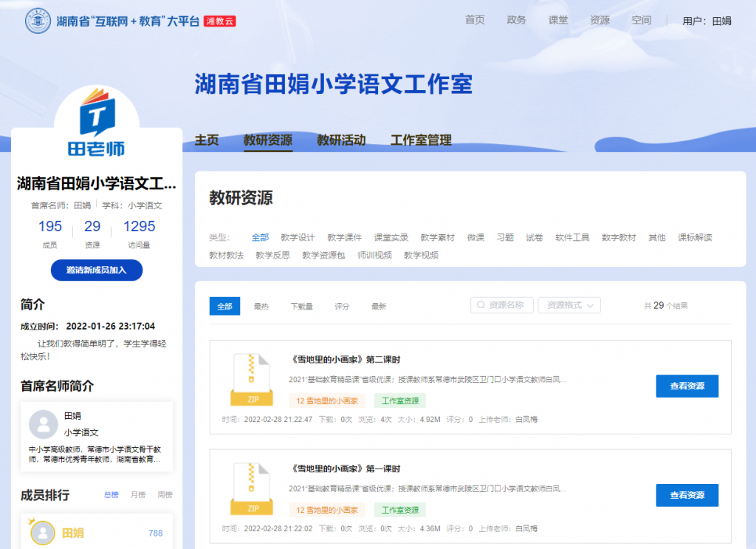Sort resources by 最热
Viewport: 756px width, 549px height.
click(x=261, y=306)
